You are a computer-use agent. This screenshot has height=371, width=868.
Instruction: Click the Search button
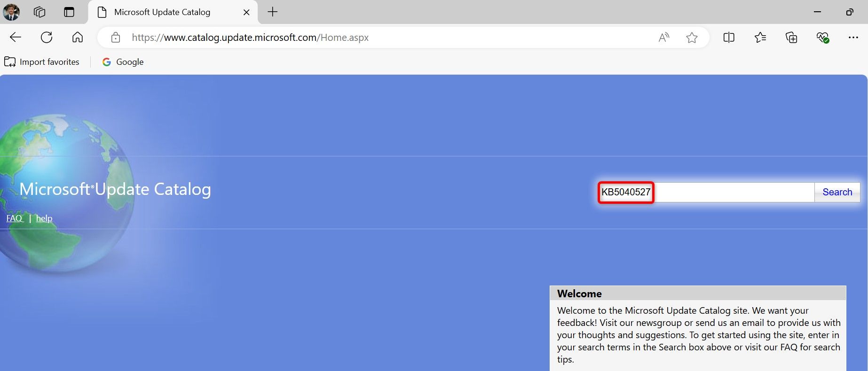(837, 192)
